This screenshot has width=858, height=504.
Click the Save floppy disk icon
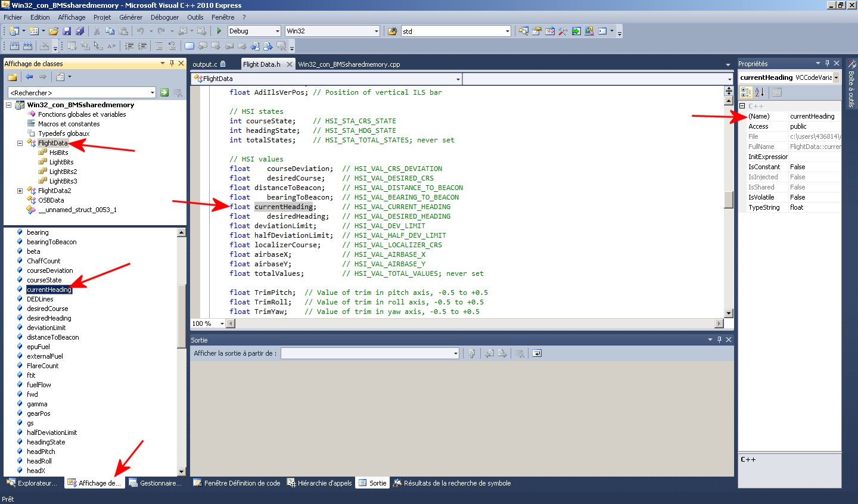(67, 31)
